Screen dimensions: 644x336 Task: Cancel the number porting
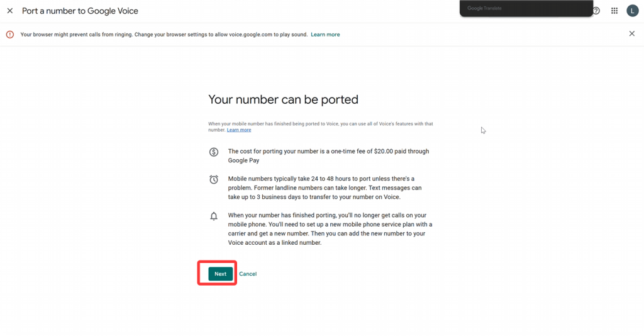tap(248, 274)
